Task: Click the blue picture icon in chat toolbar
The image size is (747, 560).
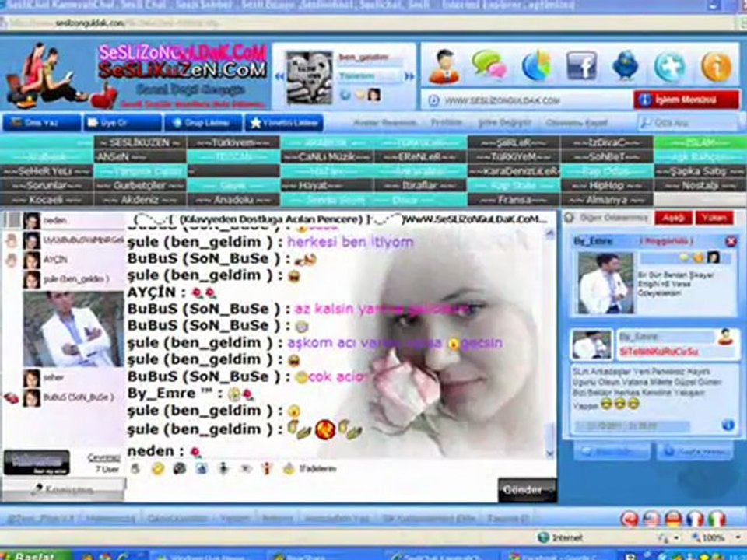Action: [201, 469]
